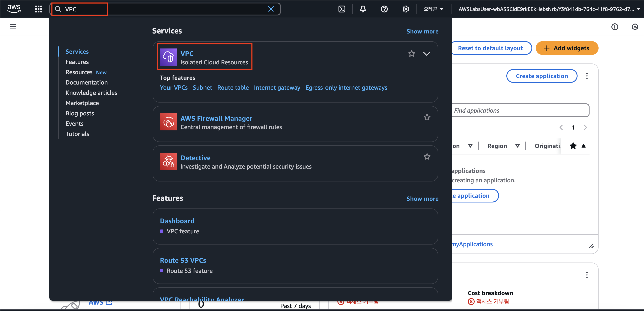Open the Route 53 VPCs feature
644x311 pixels.
183,260
